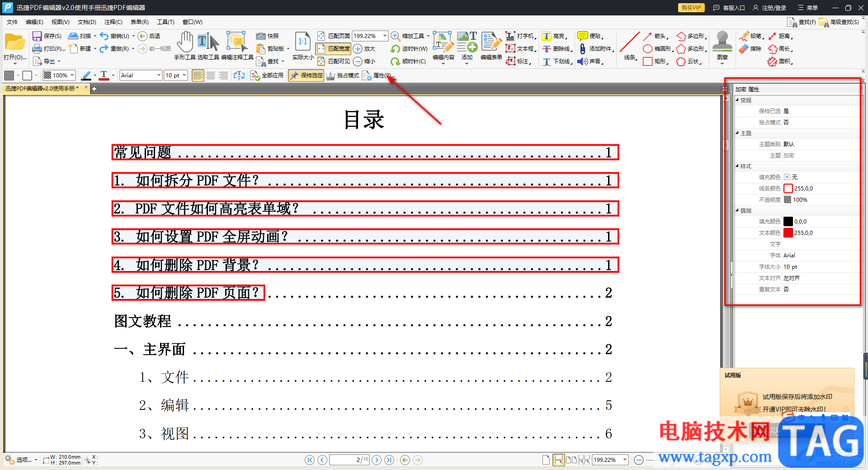Select the Typewriter tool (打字机)

521,36
